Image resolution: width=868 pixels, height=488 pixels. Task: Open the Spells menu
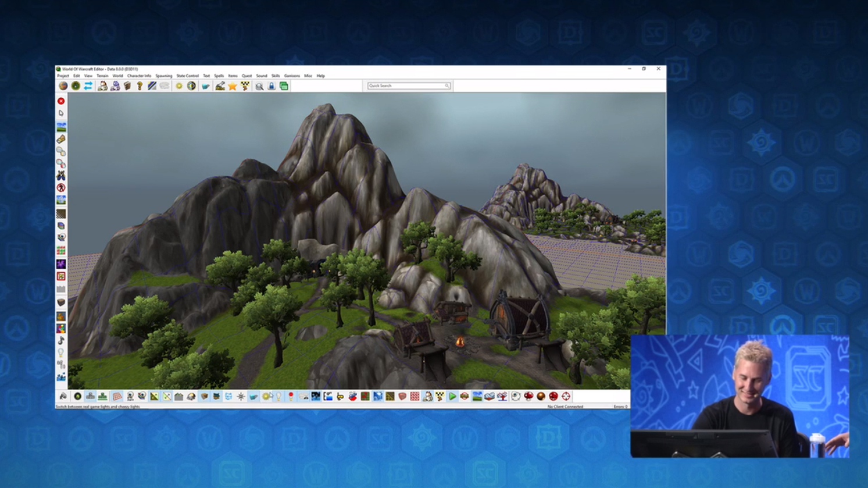coord(219,76)
